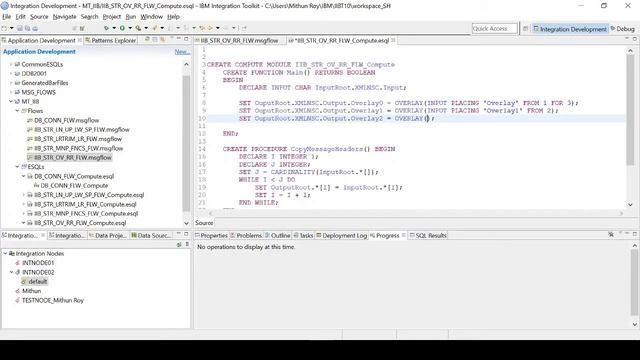Click the Quick Access search field
640x360 pixels.
pos(494,29)
